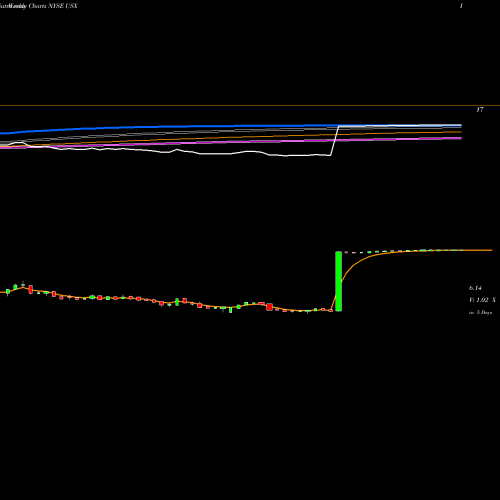Click the 'Charts NYSE USX' chart title
Screen dimensions: 500x500
point(53,6)
